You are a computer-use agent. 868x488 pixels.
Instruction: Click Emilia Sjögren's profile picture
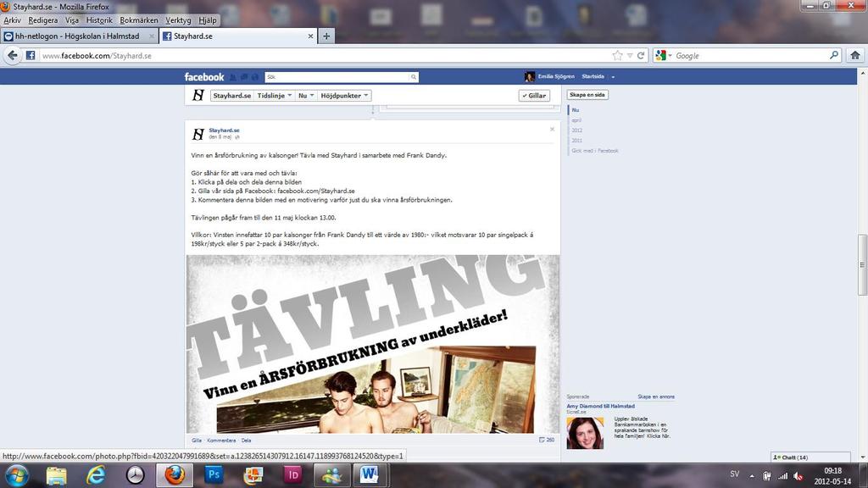(530, 76)
